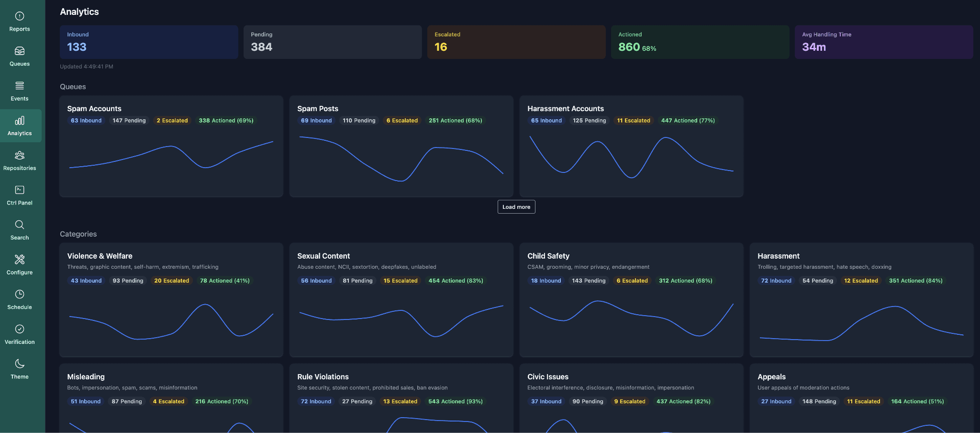
Task: Open the Inbound 133 summary card
Action: coord(149,42)
